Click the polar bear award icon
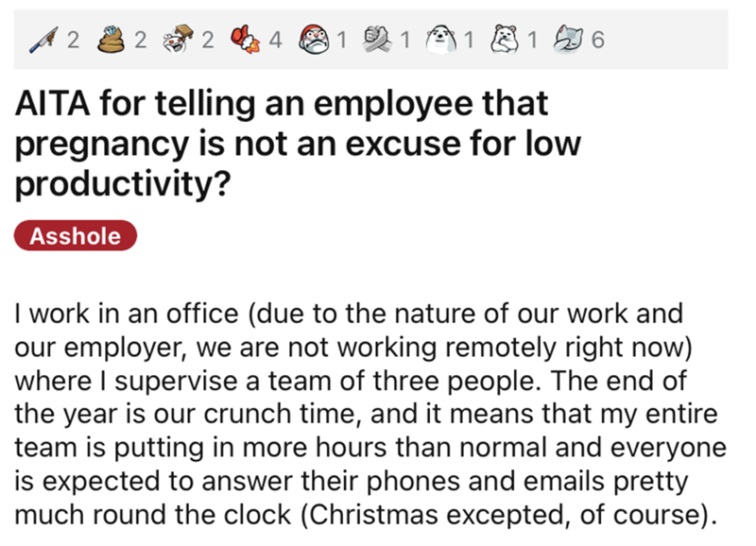Screen dimensions: 756x546 coord(507,41)
